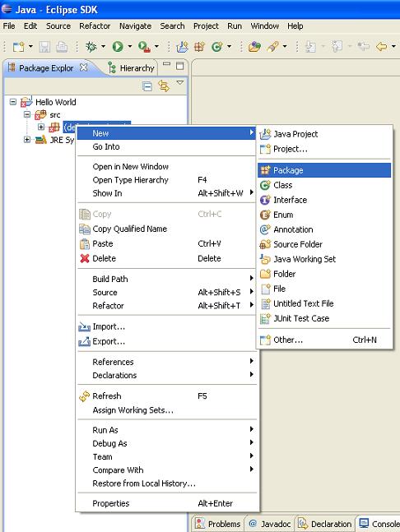Screen dimensions: 400x532
Task: Click Export... in context menu
Action: [x=166, y=341]
